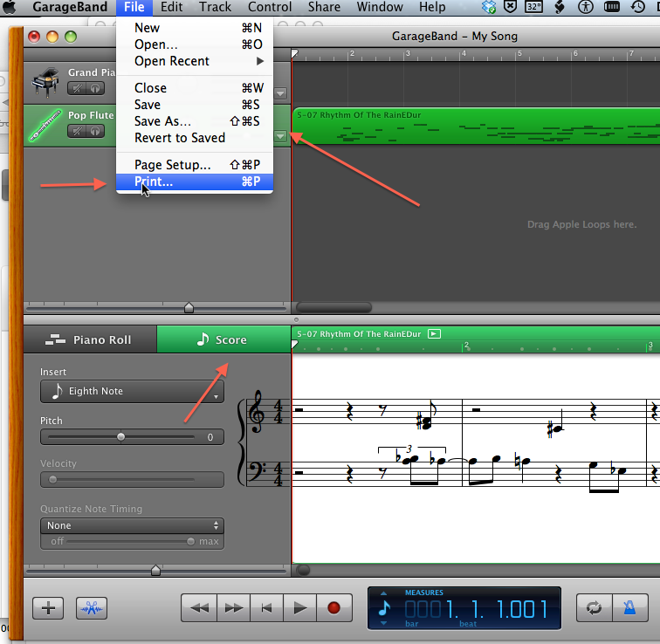Click the keyboard battery menu bar icon
Image resolution: width=660 pixels, height=644 pixels.
pyautogui.click(x=612, y=7)
